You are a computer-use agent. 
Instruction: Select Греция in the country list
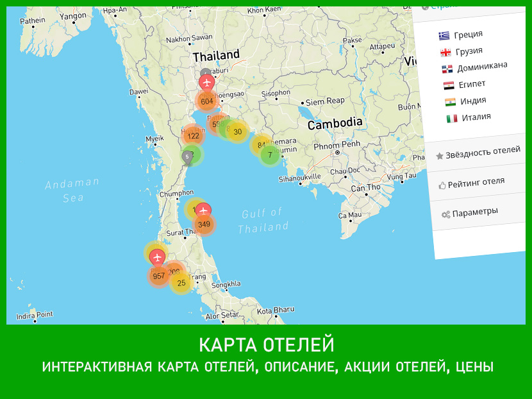click(468, 35)
